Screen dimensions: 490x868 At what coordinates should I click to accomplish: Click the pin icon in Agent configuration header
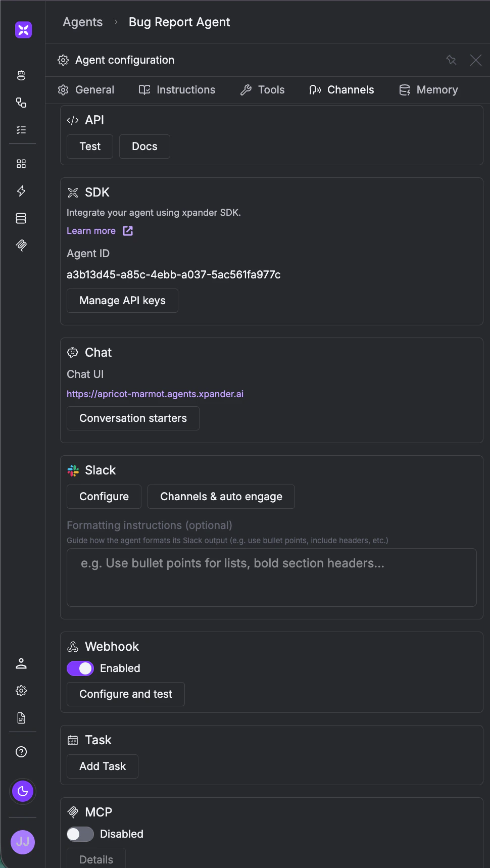(451, 60)
